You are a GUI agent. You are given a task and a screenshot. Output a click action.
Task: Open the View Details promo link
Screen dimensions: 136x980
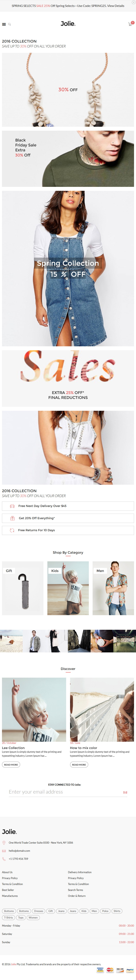pyautogui.click(x=115, y=6)
